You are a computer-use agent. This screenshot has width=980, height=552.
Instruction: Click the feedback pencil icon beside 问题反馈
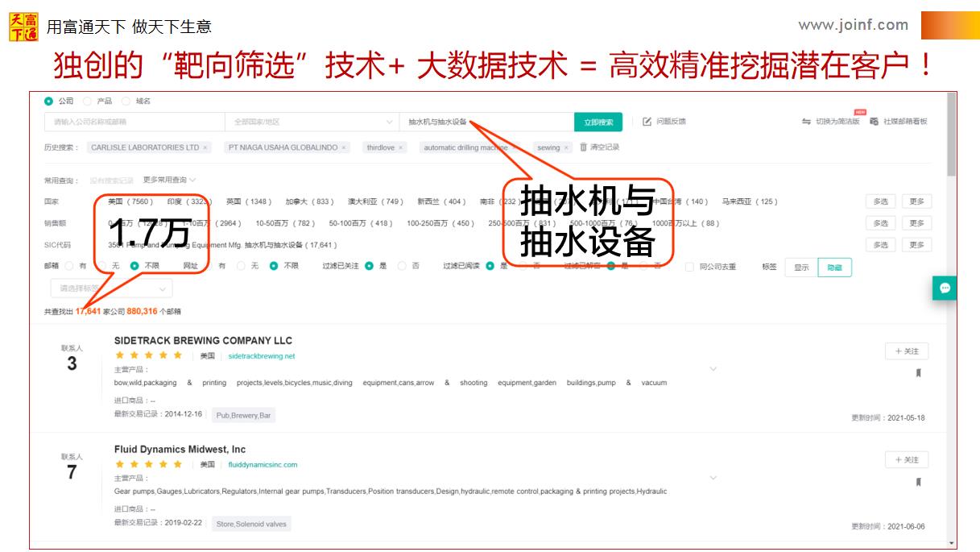[x=647, y=122]
